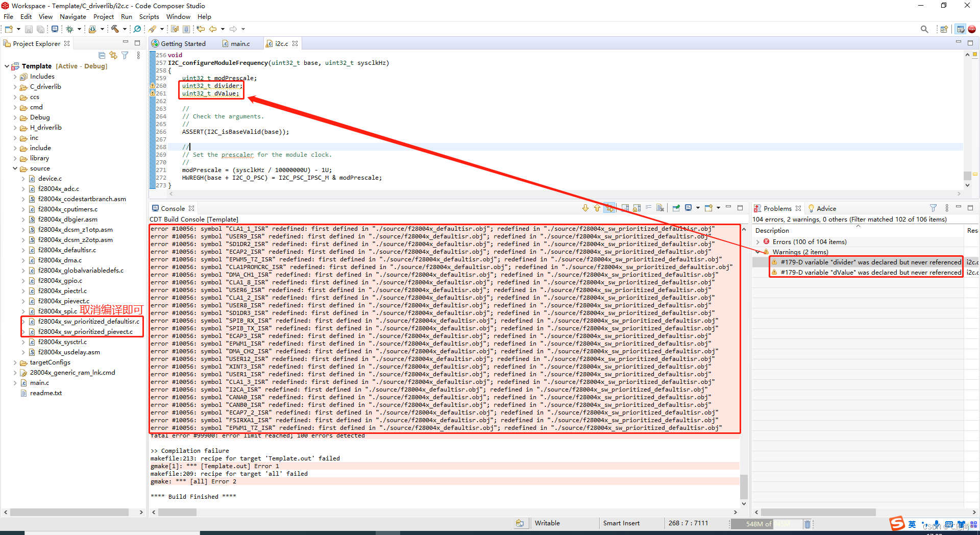Click the status bar tip icon
980x535 pixels.
coord(520,523)
